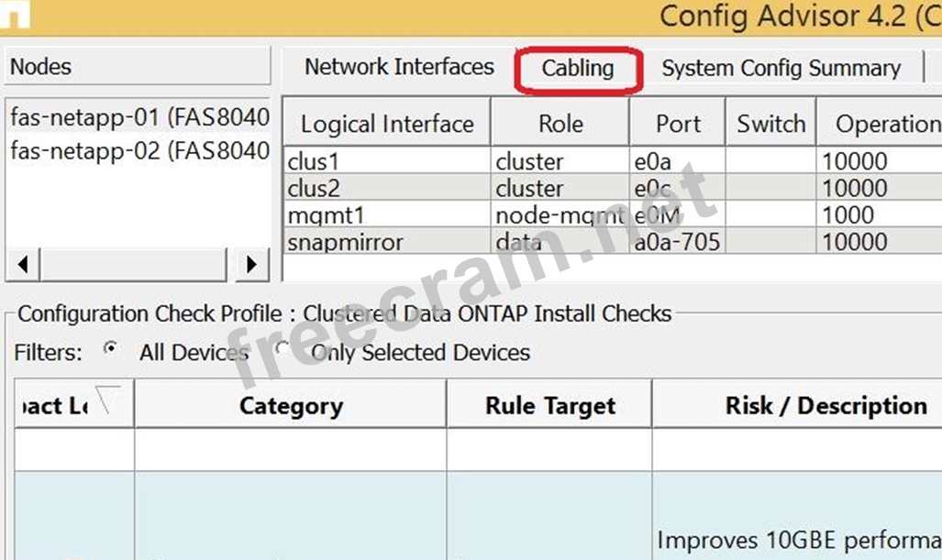The image size is (942, 560).
Task: Select the clus2 logical interface cell
Action: point(387,188)
